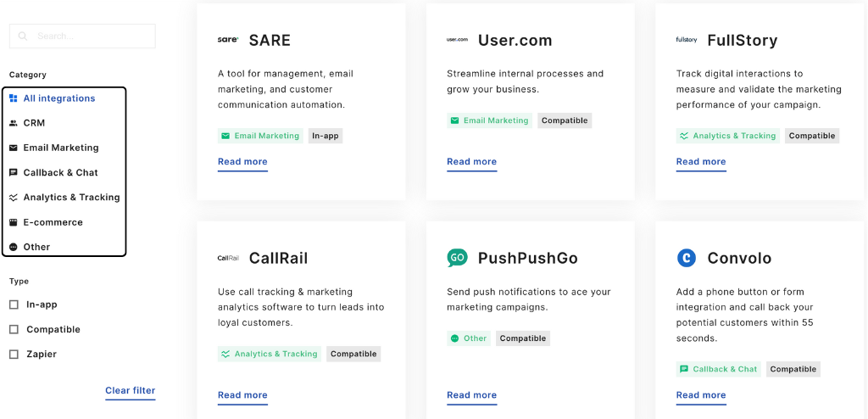Enable the In-app type checkbox
Image resolution: width=868 pixels, height=419 pixels.
14,304
